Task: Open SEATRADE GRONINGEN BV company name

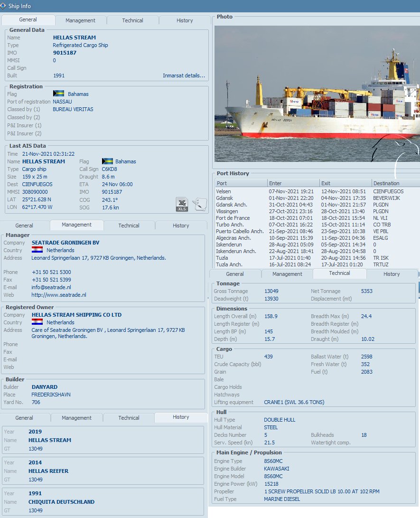Action: (x=65, y=243)
